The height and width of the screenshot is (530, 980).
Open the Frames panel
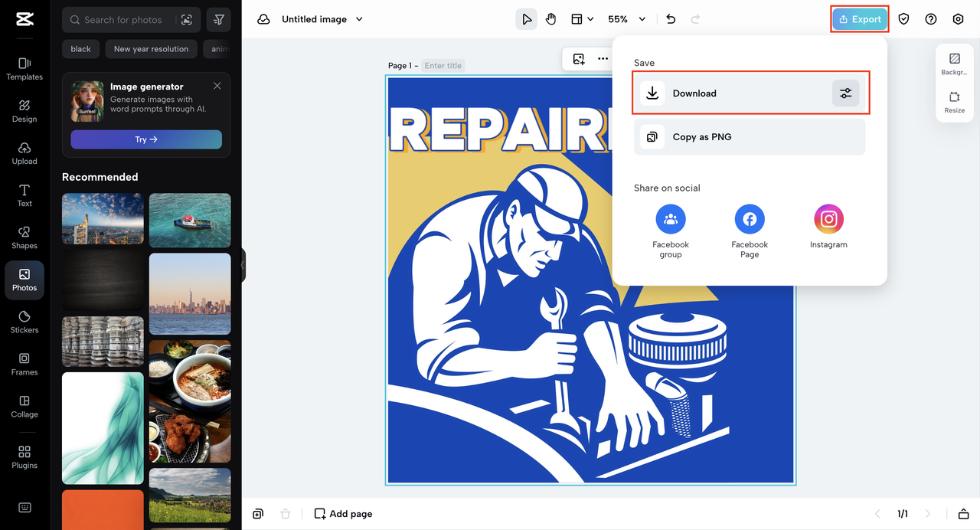click(x=24, y=364)
